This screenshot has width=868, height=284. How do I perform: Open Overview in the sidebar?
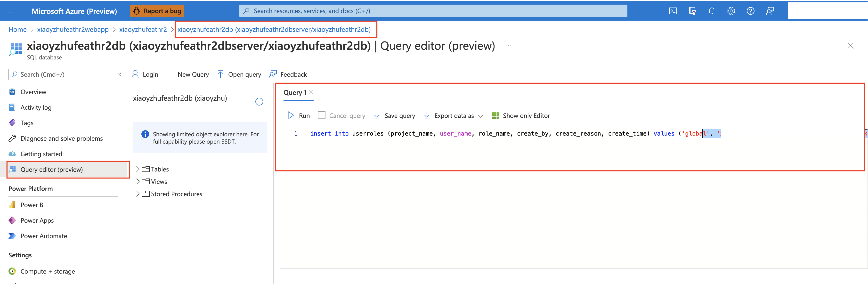coord(33,92)
